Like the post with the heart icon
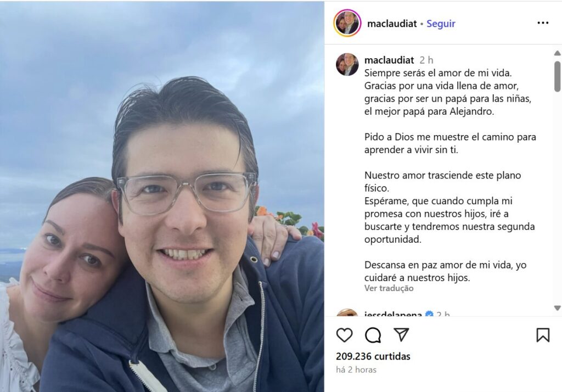The height and width of the screenshot is (392, 562). click(345, 335)
